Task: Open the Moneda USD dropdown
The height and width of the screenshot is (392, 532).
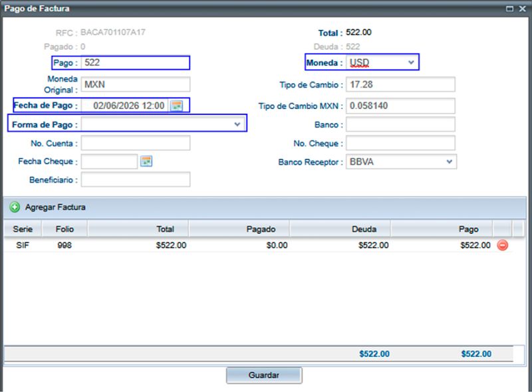Action: (411, 62)
